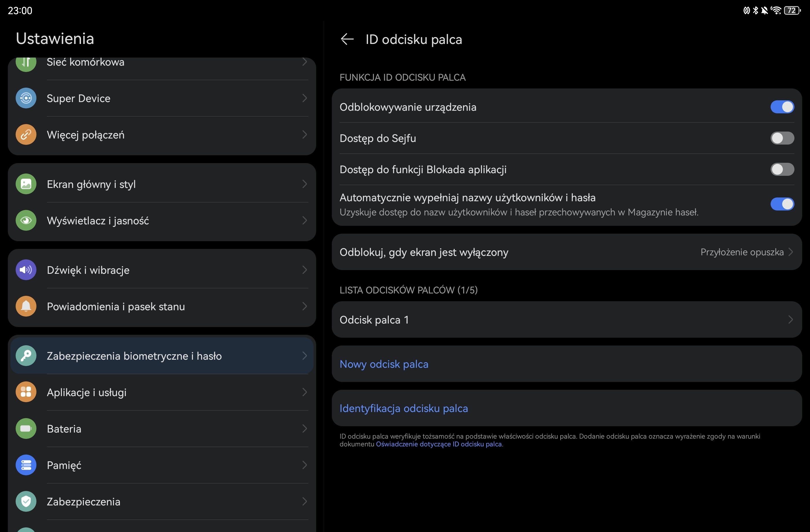
Task: Turn off automatic username and password fill
Action: 782,204
